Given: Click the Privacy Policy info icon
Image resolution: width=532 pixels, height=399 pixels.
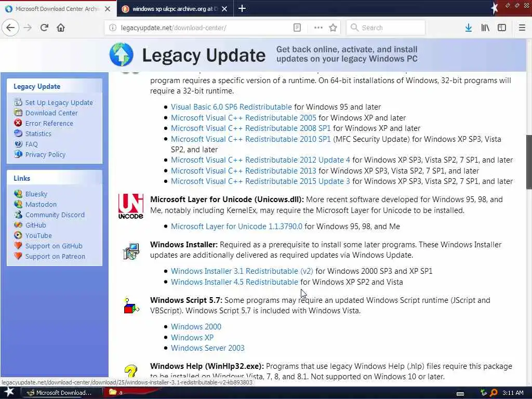Looking at the screenshot, I should point(18,154).
